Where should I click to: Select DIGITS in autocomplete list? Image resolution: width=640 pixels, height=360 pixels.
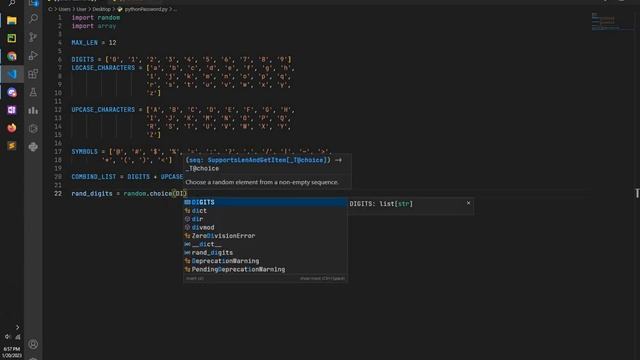point(264,202)
